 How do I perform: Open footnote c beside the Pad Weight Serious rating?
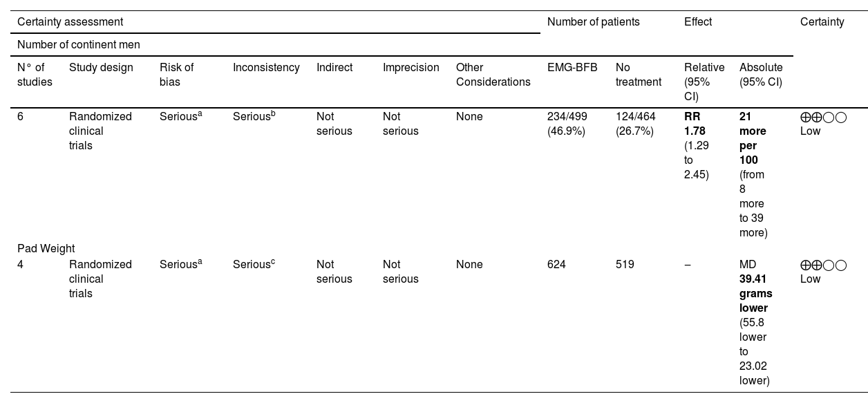(x=273, y=261)
